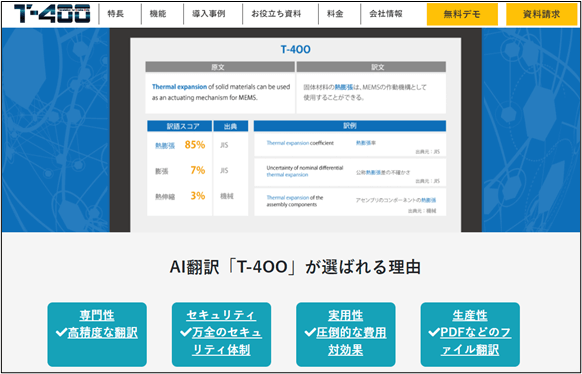Open お役立ち資料 navigation link
The height and width of the screenshot is (374, 582).
point(276,14)
